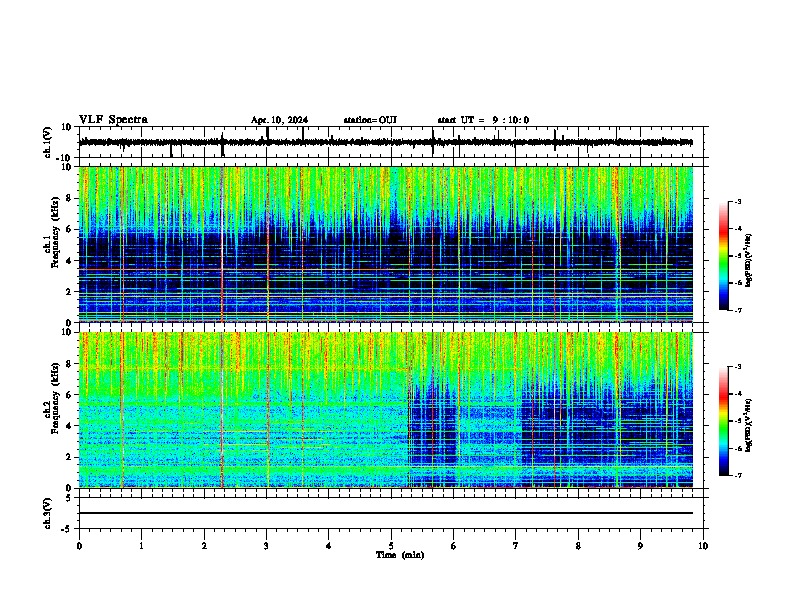Click the ch.1 voltage waveform trace
Image resolution: width=792 pixels, height=612 pixels.
point(386,142)
